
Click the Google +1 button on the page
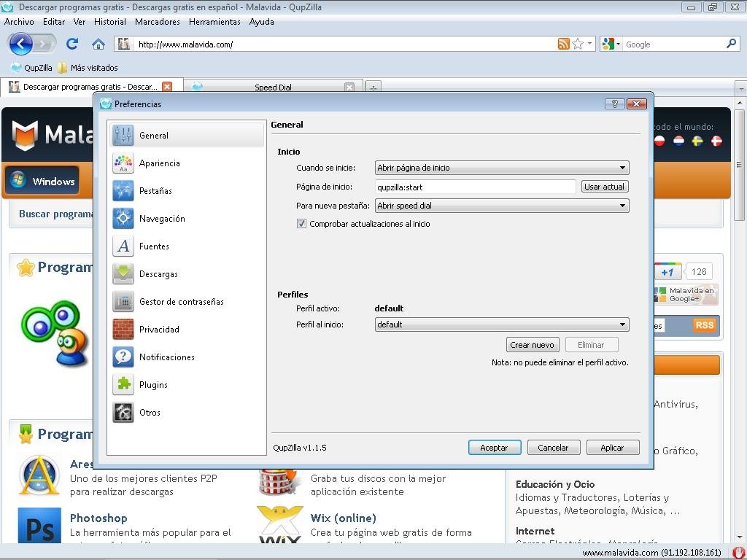(667, 272)
